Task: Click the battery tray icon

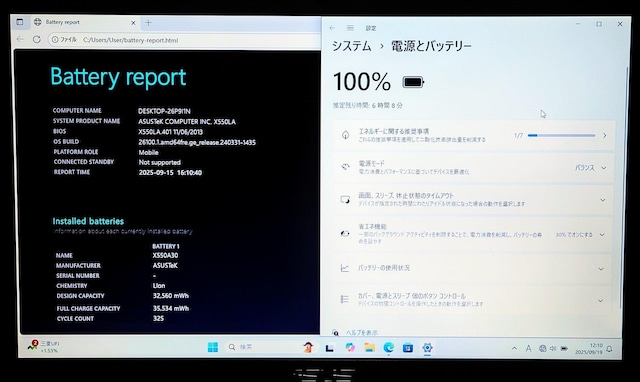Action: [564, 349]
